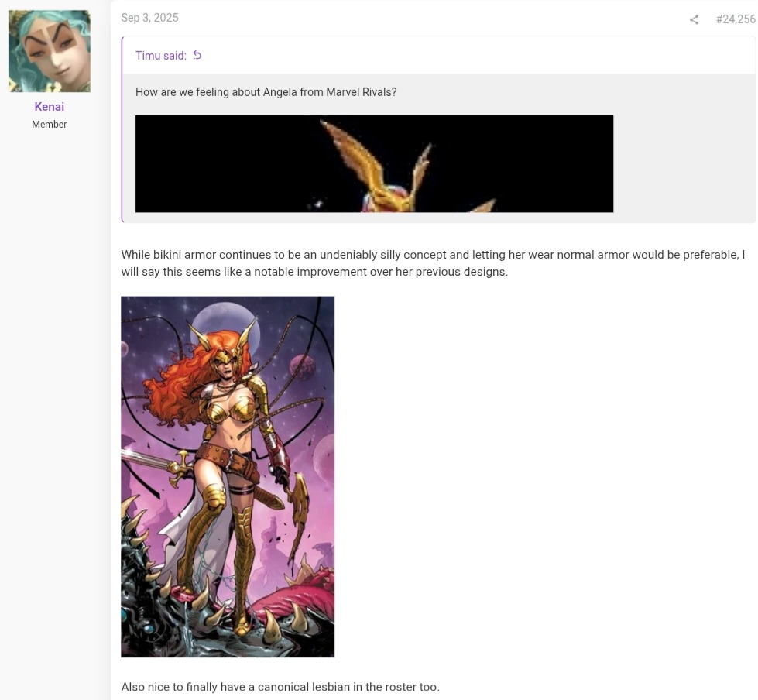Screen dimensions: 758x700
Task: Select the 'canonical lesbian in the roster' sentence
Action: [280, 687]
